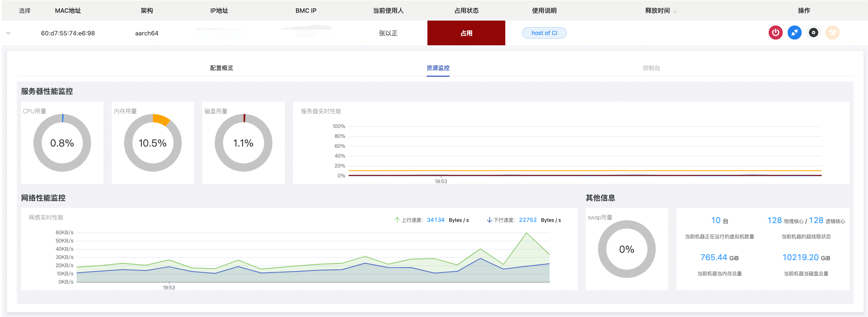Click the disk usage 1.1% donut gauge
Image resolution: width=868 pixels, height=317 pixels.
coord(244,143)
